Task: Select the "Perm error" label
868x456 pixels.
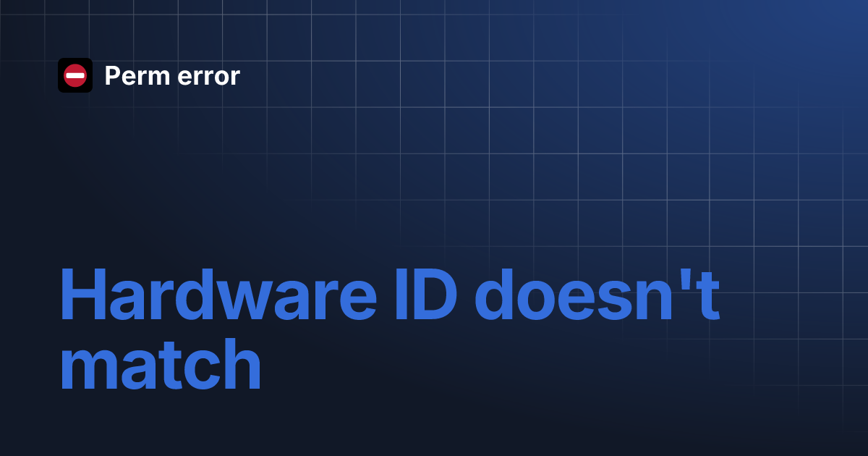Action: (172, 76)
